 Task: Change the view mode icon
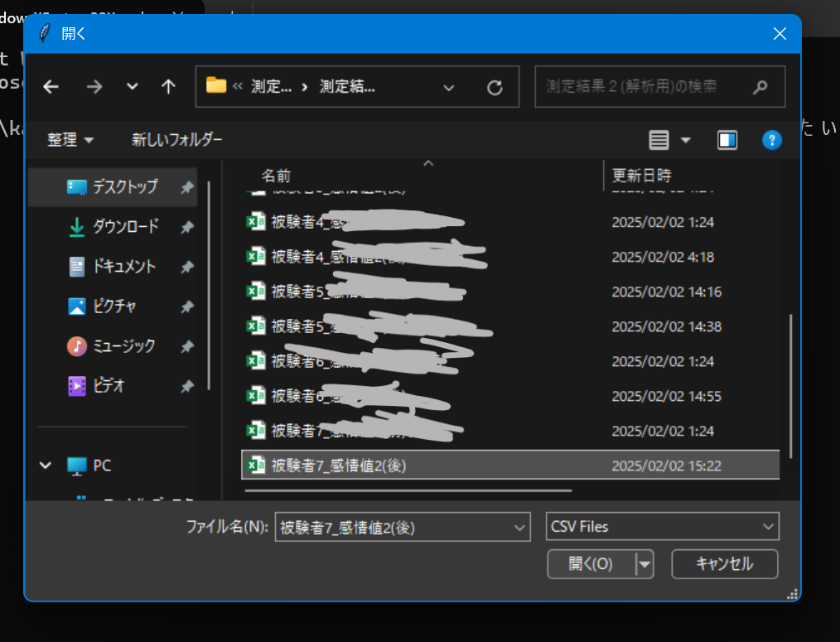[x=659, y=139]
